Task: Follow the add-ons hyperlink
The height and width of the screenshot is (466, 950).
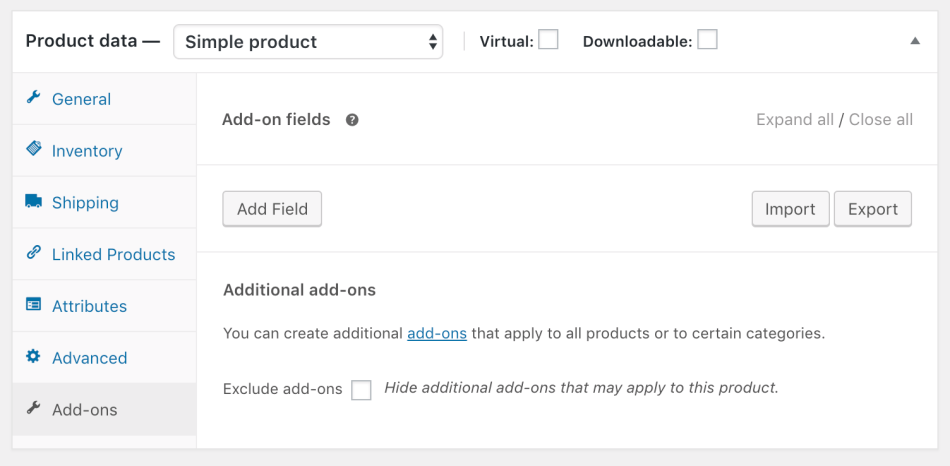Action: point(437,333)
